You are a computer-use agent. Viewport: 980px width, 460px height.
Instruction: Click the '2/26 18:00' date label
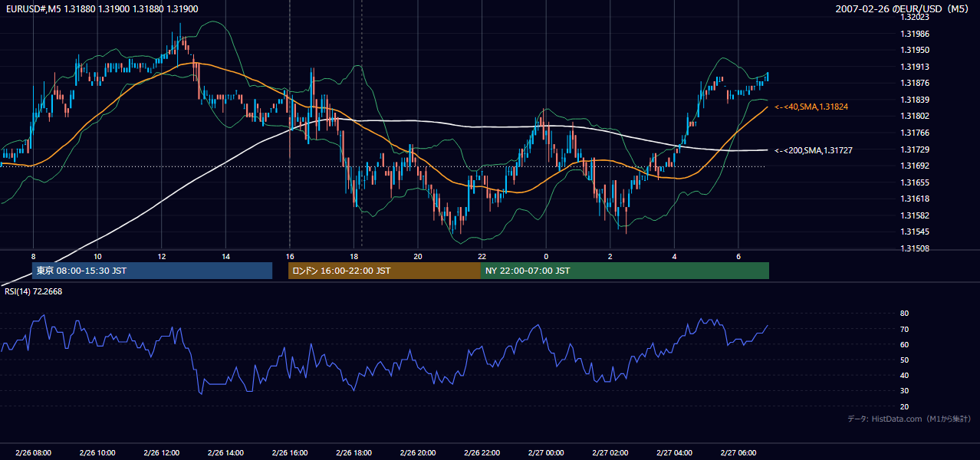coord(354,453)
